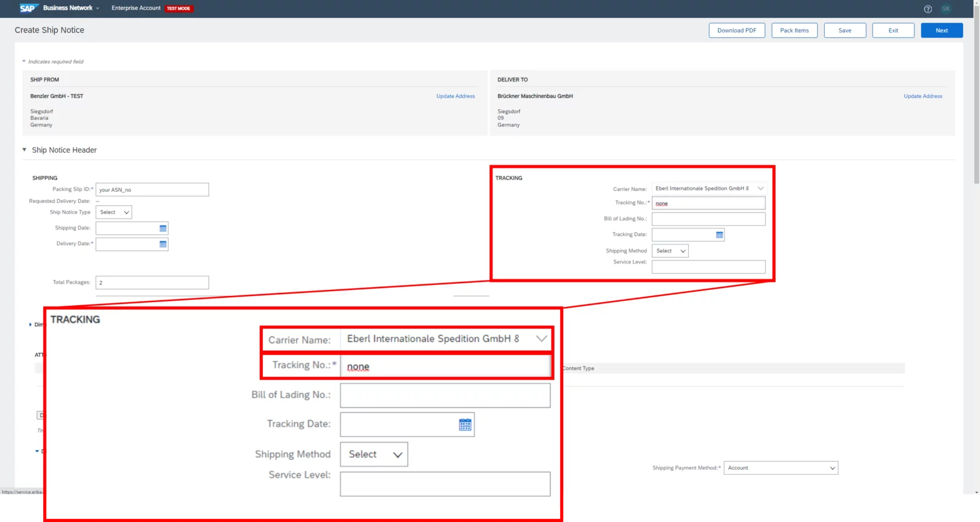Click Update Address under Ship From
980x522 pixels.
point(456,96)
